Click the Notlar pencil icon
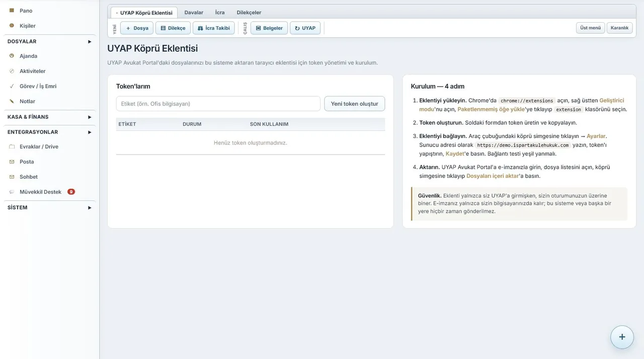This screenshot has width=644, height=359. pyautogui.click(x=12, y=101)
